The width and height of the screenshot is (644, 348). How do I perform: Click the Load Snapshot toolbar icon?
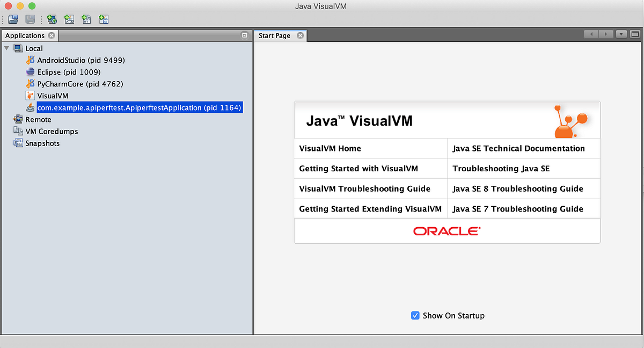pos(13,19)
